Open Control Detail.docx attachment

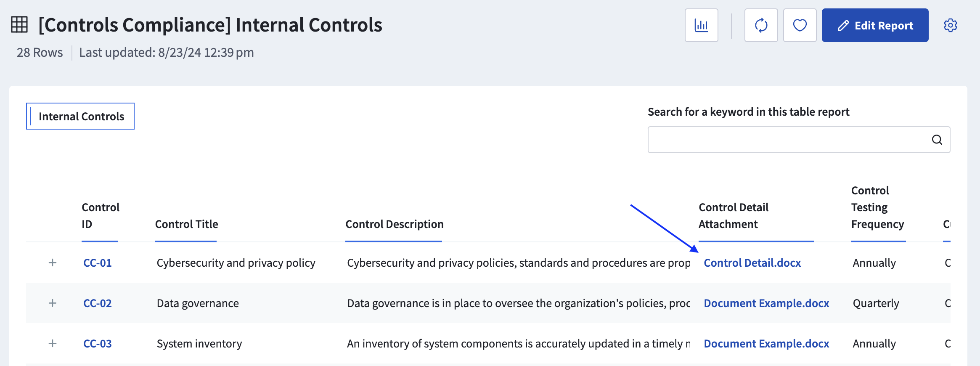click(x=752, y=263)
